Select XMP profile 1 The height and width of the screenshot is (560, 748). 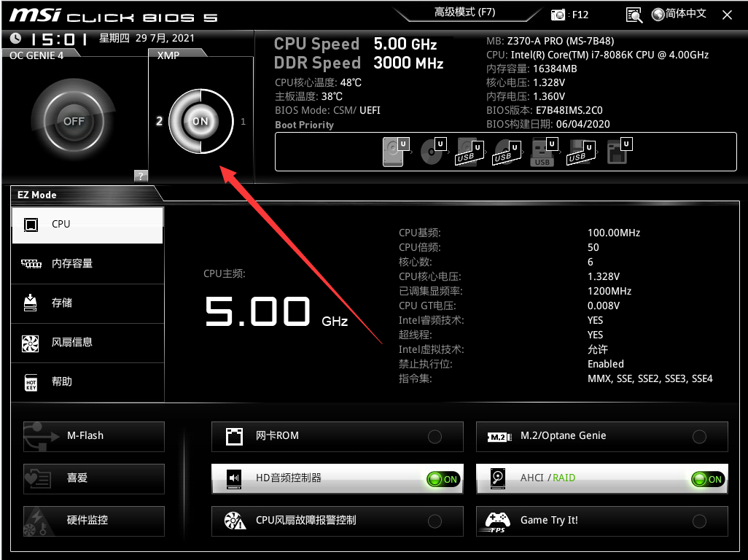click(244, 121)
